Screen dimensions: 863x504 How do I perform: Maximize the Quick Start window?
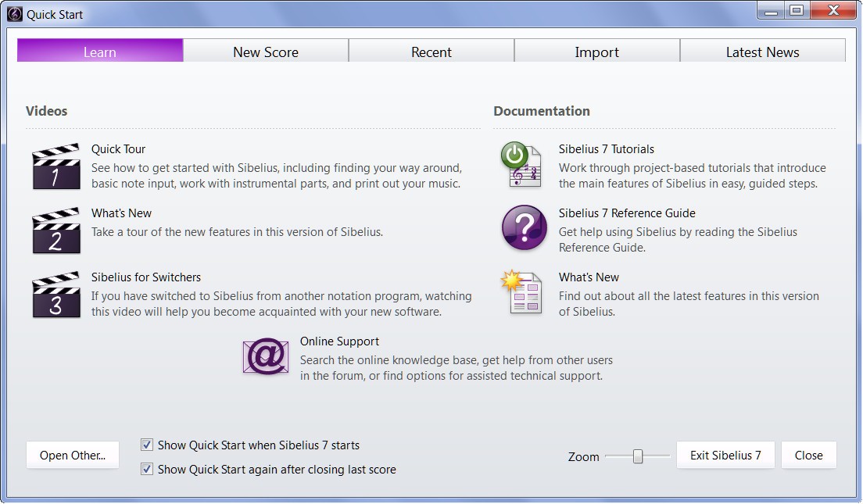point(796,10)
